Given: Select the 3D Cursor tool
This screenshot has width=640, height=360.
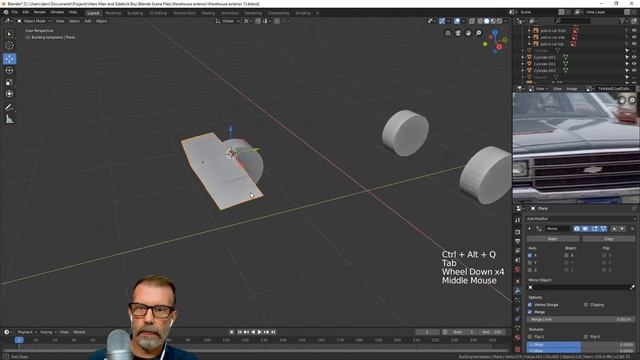Looking at the screenshot, I should point(9,46).
